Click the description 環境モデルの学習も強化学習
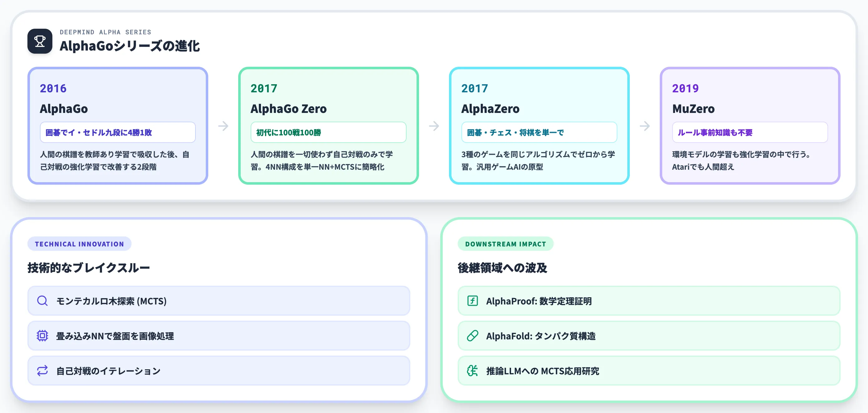Image resolution: width=868 pixels, height=413 pixels. click(x=741, y=160)
